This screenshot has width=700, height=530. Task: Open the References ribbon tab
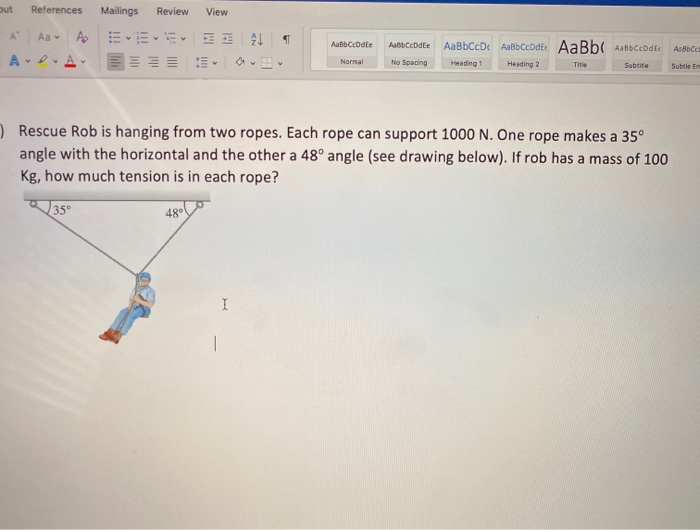coord(56,10)
